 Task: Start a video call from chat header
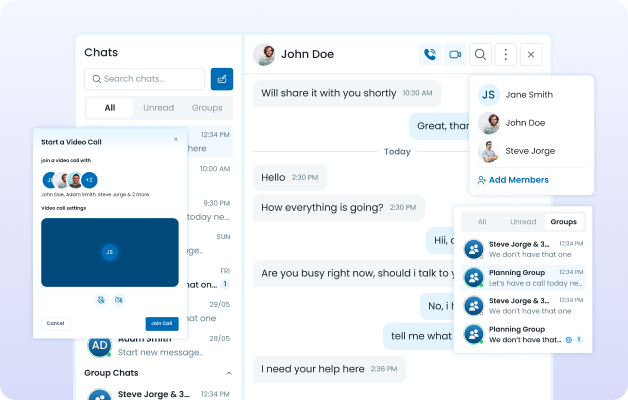[455, 55]
